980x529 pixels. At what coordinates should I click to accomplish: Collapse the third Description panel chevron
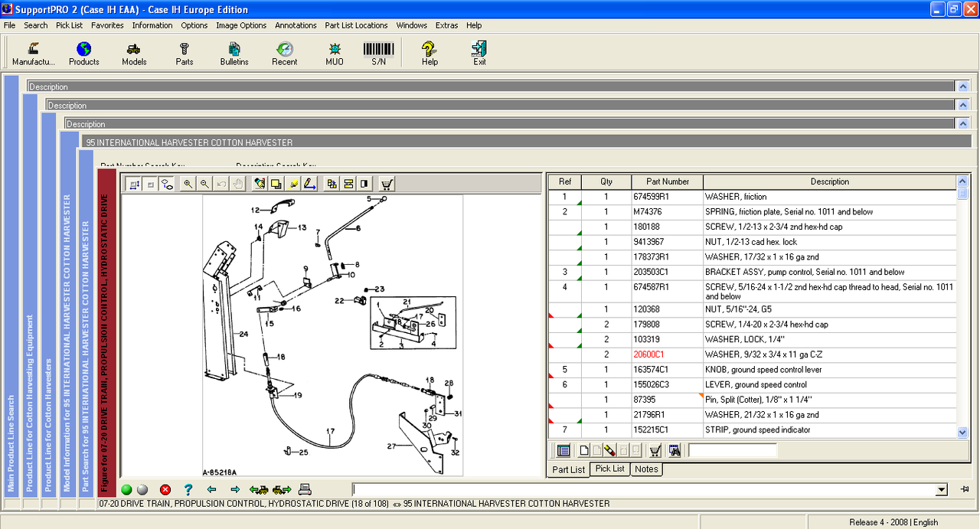(963, 123)
